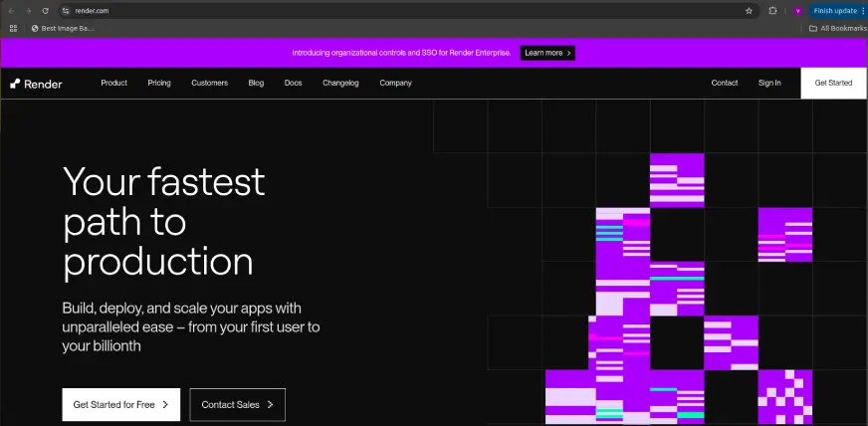Click the "Build, deploy, and scale" subheading text
The height and width of the screenshot is (426, 868).
(x=191, y=327)
